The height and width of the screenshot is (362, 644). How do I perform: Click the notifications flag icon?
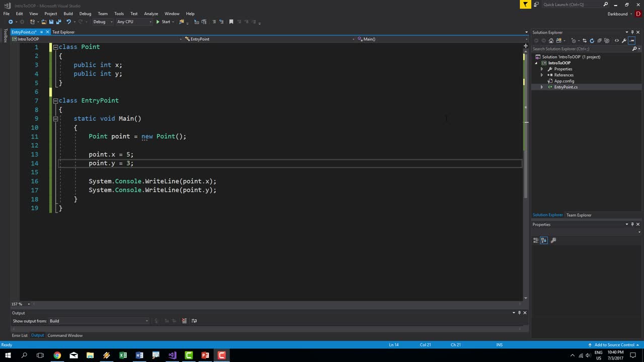pos(525,5)
